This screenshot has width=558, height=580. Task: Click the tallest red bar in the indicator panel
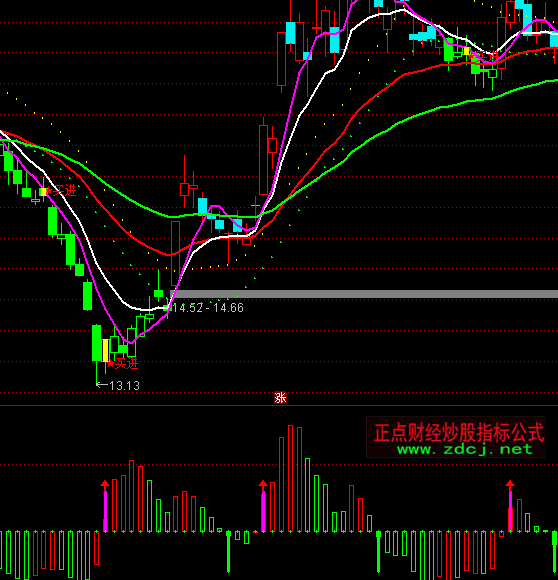291,479
